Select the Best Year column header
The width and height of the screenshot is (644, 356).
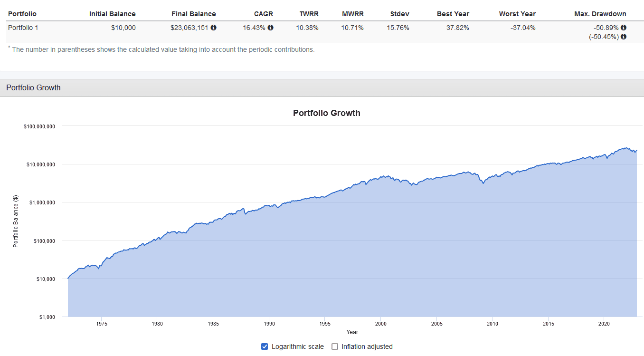click(x=453, y=14)
